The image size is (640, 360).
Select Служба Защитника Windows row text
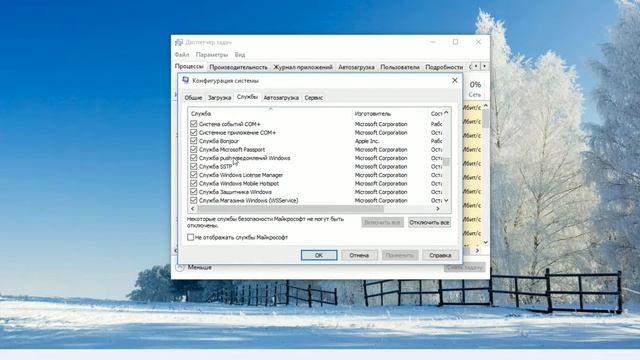coord(235,192)
